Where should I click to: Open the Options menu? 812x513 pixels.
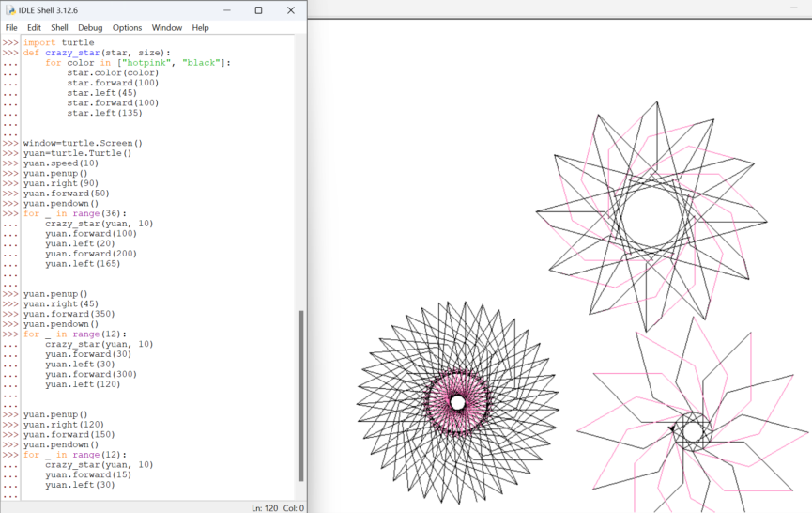pyautogui.click(x=127, y=28)
